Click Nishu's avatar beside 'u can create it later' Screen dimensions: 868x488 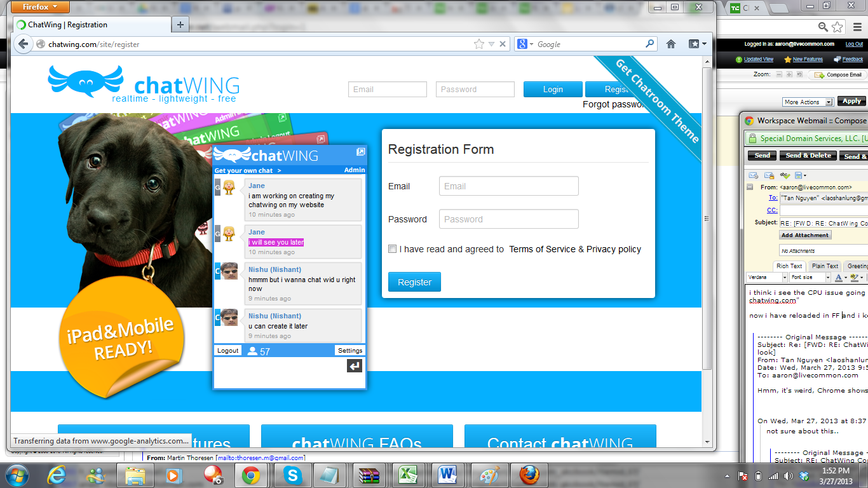[229, 317]
